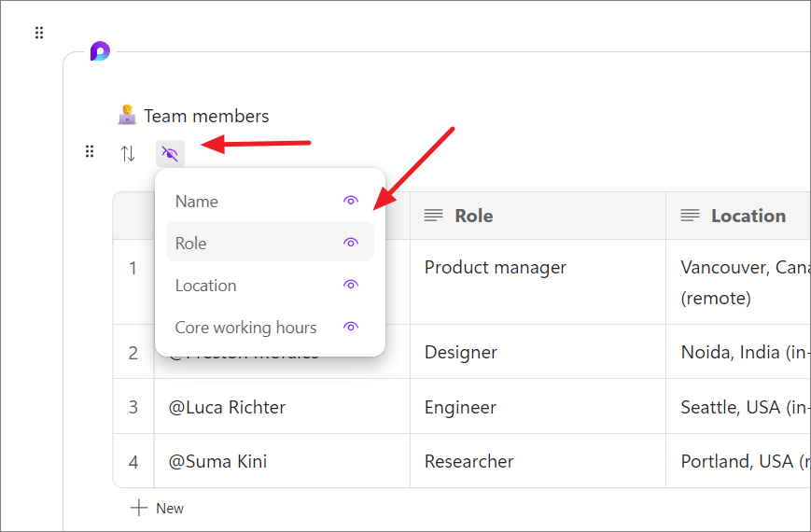Toggle Core working hours column visibility
Image resolution: width=811 pixels, height=532 pixels.
pos(351,327)
